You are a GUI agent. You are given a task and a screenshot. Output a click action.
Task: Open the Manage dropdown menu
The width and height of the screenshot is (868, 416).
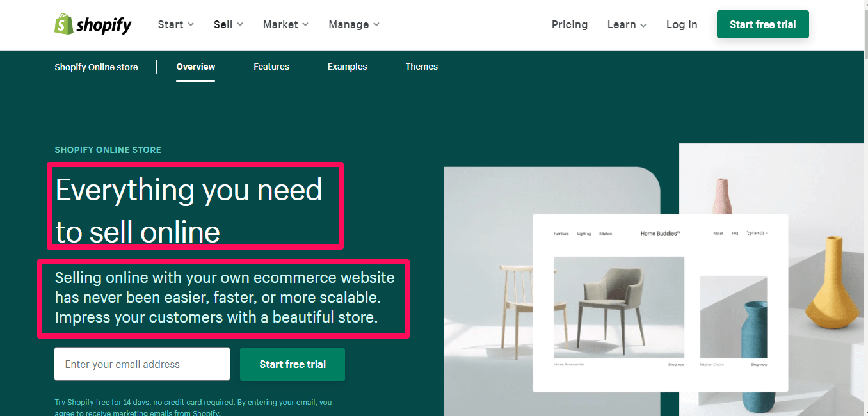(x=354, y=24)
